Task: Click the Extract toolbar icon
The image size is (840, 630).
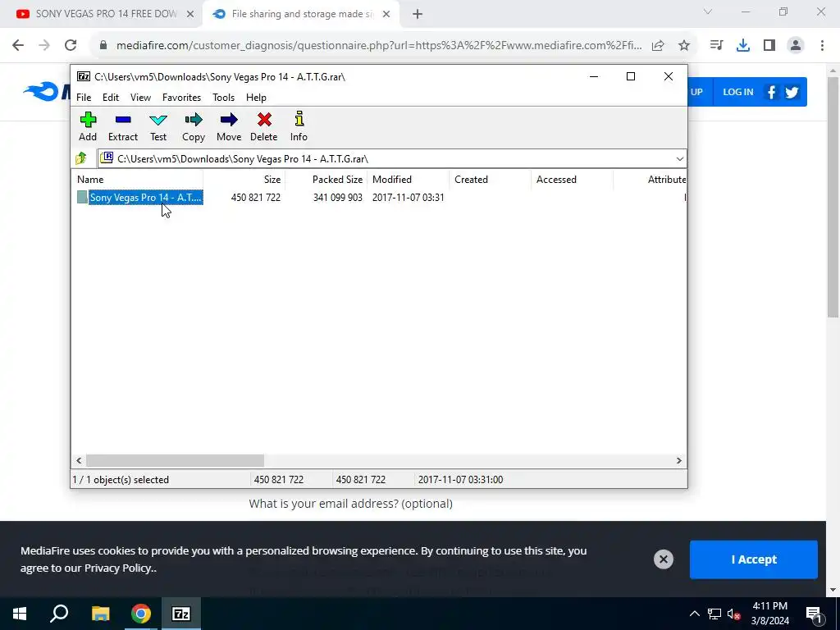Action: [123, 126]
